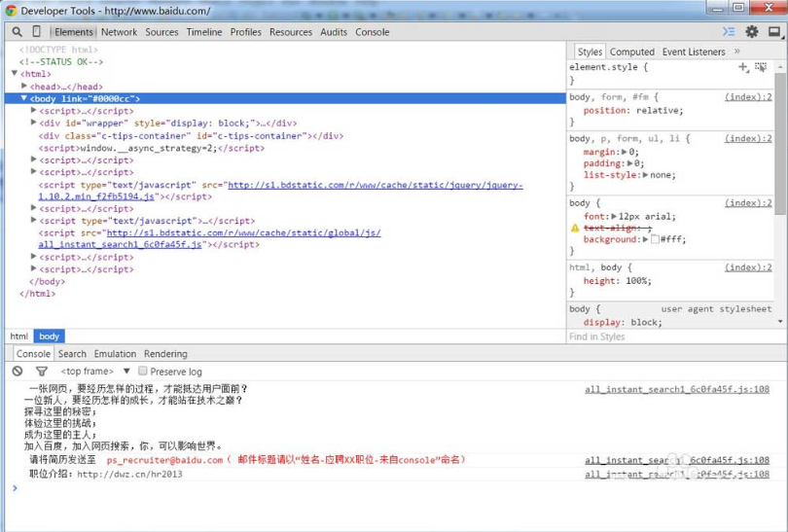Enable Preserve log checkbox

click(x=143, y=371)
